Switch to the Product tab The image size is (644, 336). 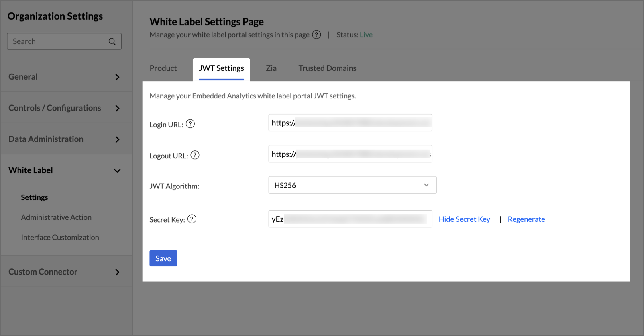[163, 68]
